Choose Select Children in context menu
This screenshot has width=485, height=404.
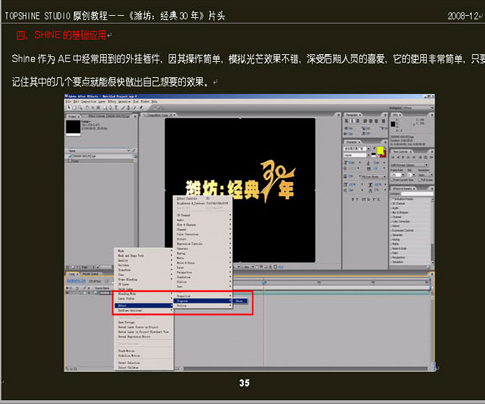144,368
